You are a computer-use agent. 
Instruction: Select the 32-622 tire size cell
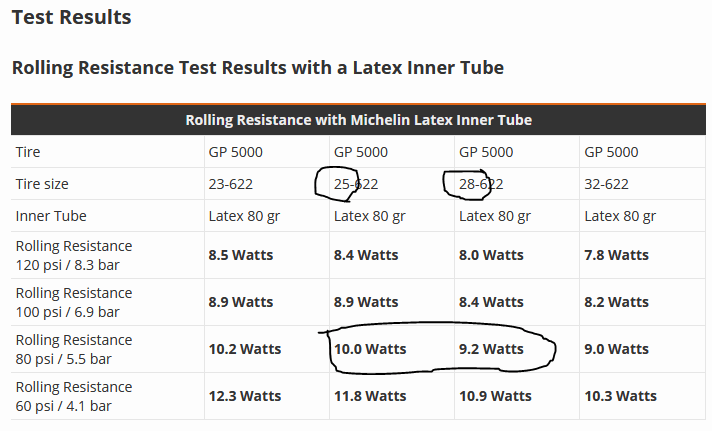(x=606, y=184)
